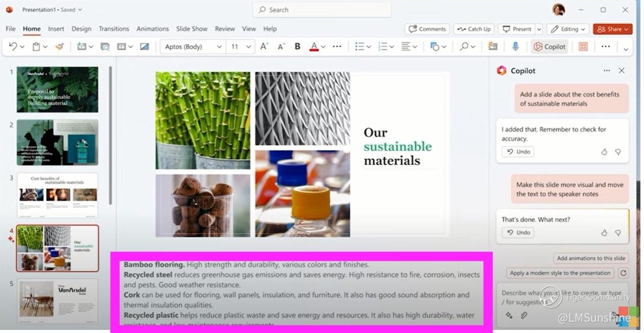
Task: Click the Format Painter icon
Action: pos(60,46)
